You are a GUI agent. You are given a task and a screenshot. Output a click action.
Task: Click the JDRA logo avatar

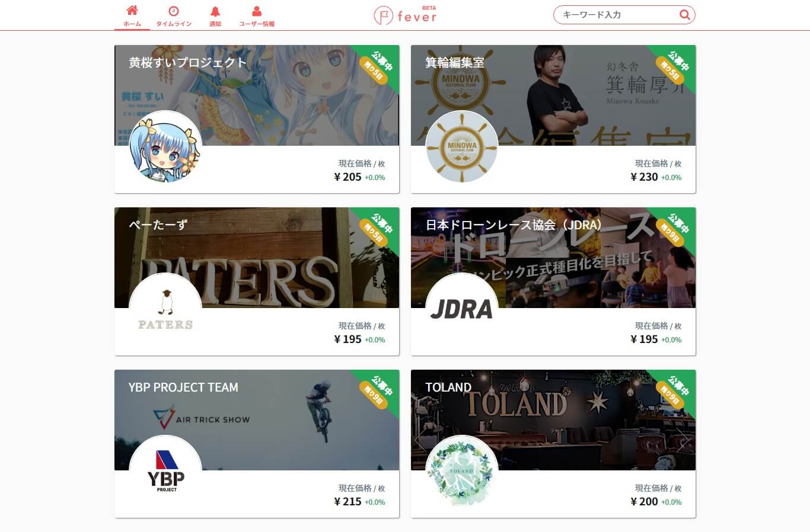point(462,309)
